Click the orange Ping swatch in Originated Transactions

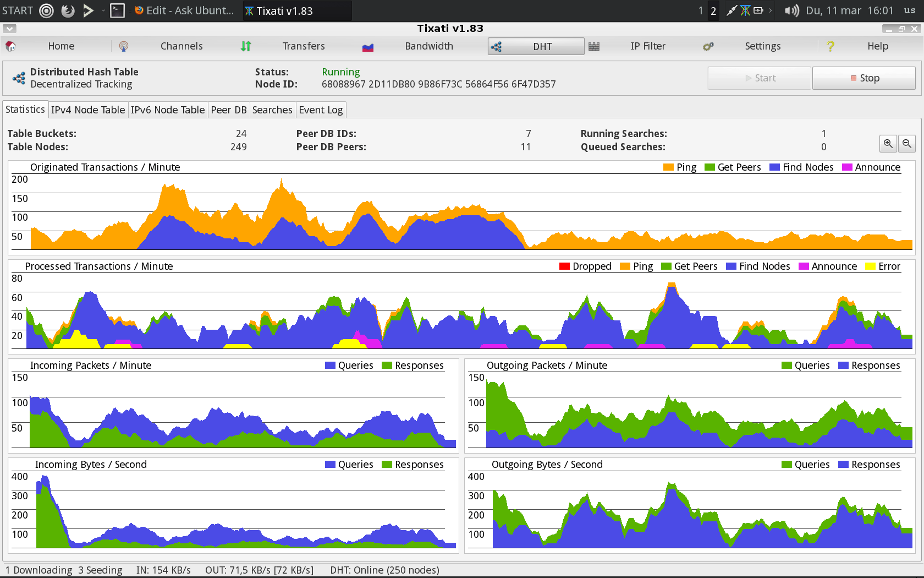[x=668, y=167]
